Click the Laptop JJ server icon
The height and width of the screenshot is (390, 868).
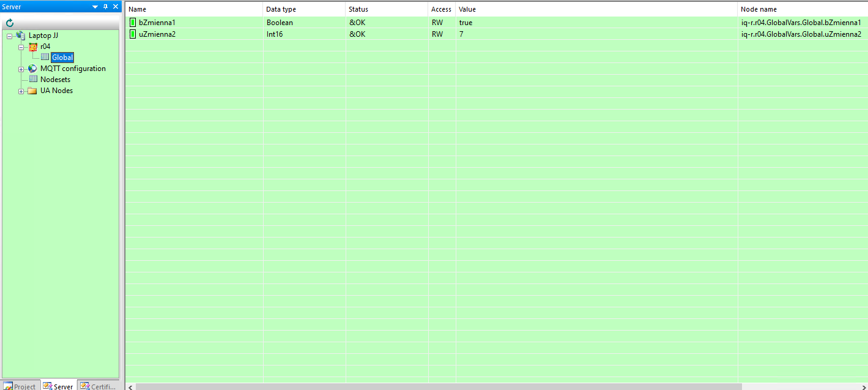point(21,36)
